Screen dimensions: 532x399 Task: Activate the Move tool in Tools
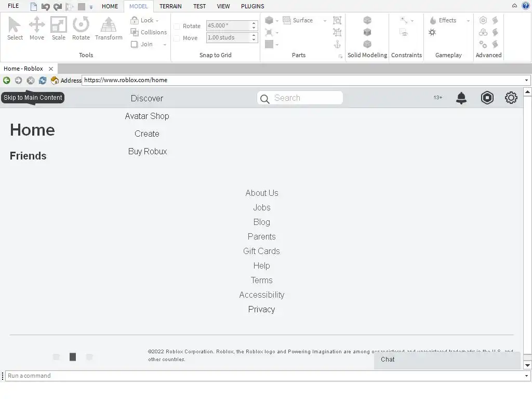point(37,29)
